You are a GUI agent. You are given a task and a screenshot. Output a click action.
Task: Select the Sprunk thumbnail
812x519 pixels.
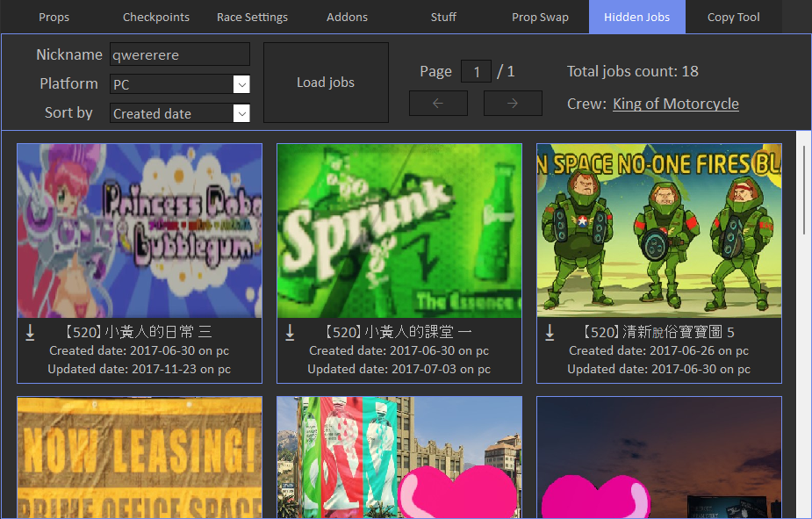pyautogui.click(x=399, y=230)
